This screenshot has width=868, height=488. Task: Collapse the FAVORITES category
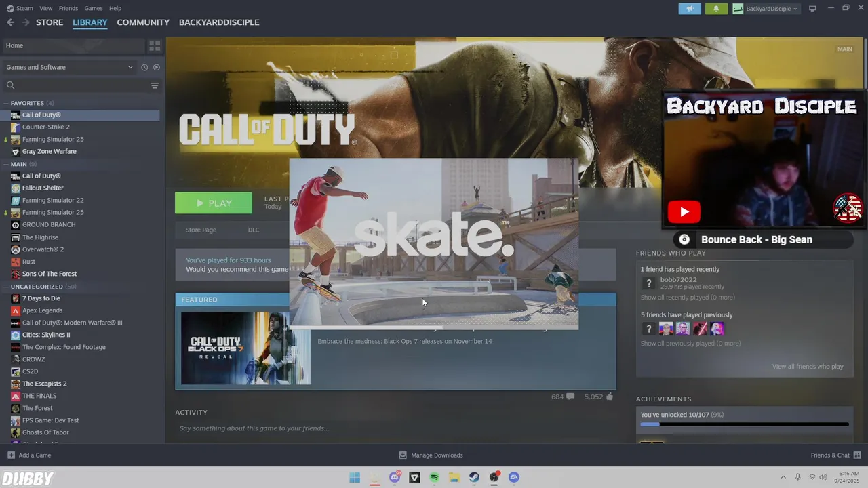[x=5, y=103]
